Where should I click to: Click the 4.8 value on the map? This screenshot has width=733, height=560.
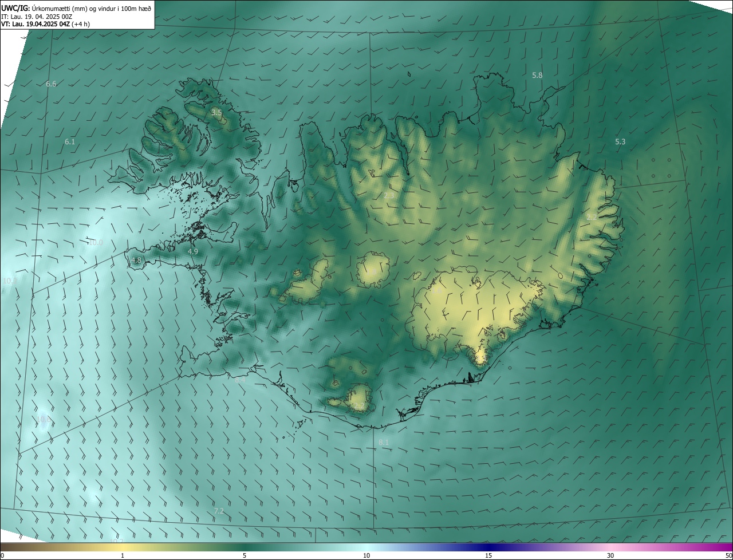pos(136,261)
